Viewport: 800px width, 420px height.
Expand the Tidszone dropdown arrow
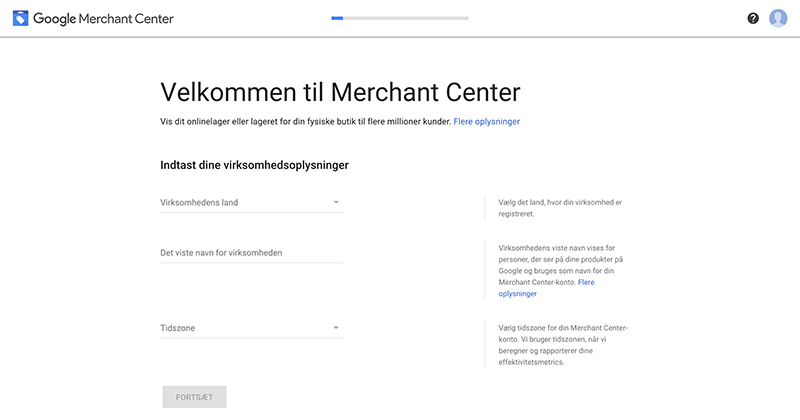tap(336, 328)
